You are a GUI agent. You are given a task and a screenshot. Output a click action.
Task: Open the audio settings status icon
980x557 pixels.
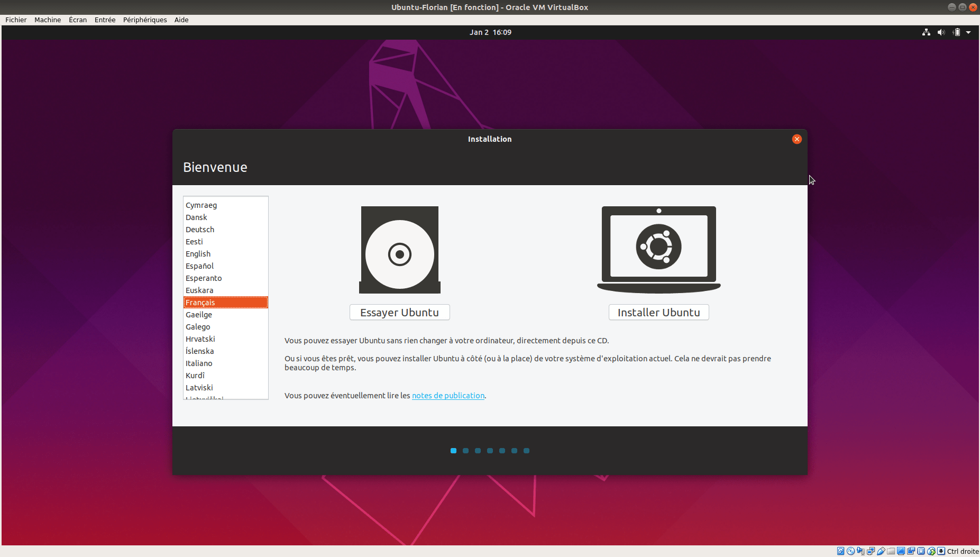[860, 551]
